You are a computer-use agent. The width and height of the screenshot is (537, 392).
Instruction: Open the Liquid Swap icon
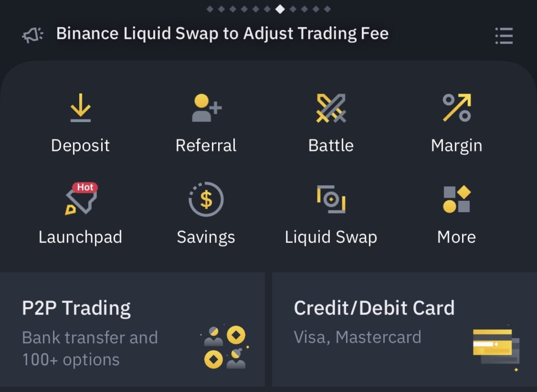331,199
